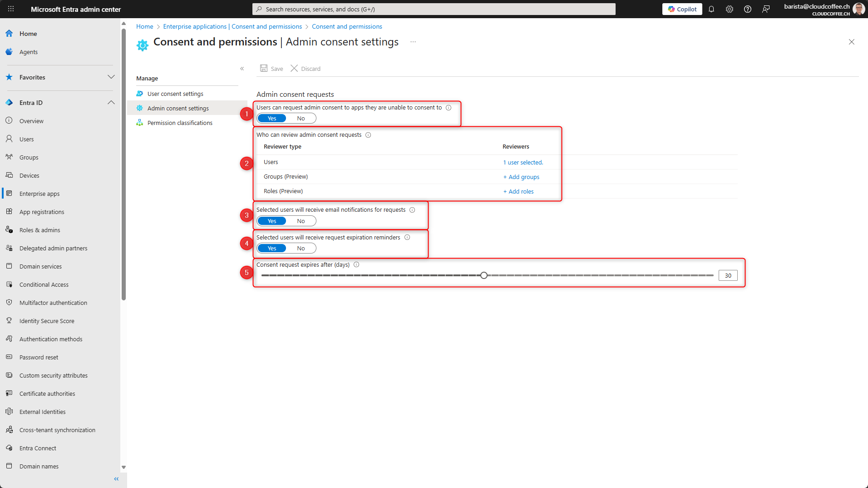
Task: Open the notifications bell icon
Action: pyautogui.click(x=711, y=9)
